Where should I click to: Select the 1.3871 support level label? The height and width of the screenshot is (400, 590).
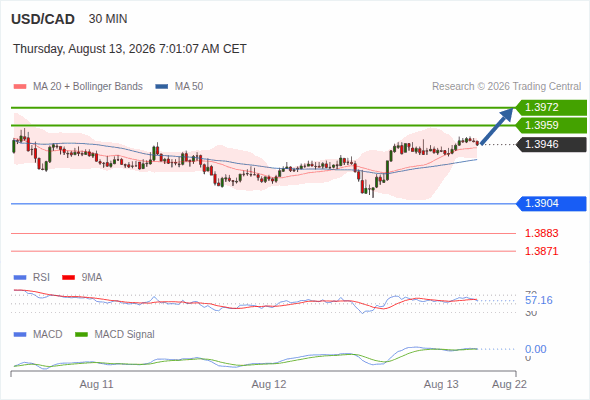(541, 251)
